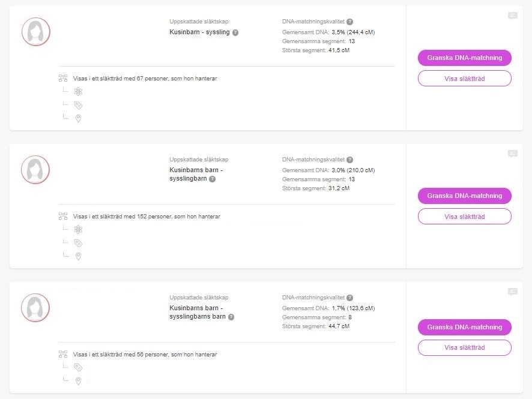Click the tag label icon in the first match card
The width and height of the screenshot is (532, 399).
click(77, 104)
